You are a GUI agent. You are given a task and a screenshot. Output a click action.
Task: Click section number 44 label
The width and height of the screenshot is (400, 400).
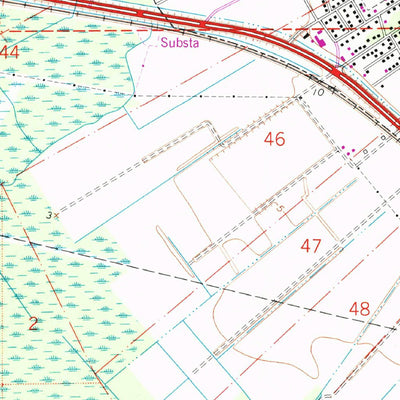click(9, 52)
